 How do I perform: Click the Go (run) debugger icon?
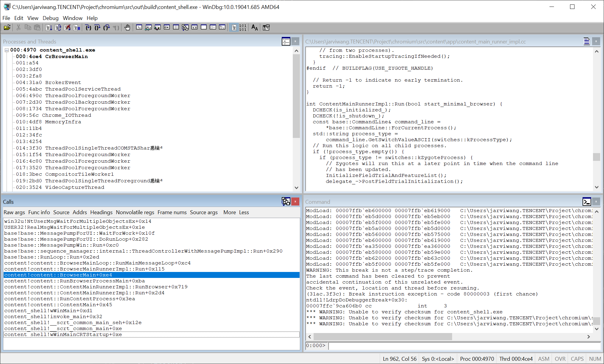[49, 27]
